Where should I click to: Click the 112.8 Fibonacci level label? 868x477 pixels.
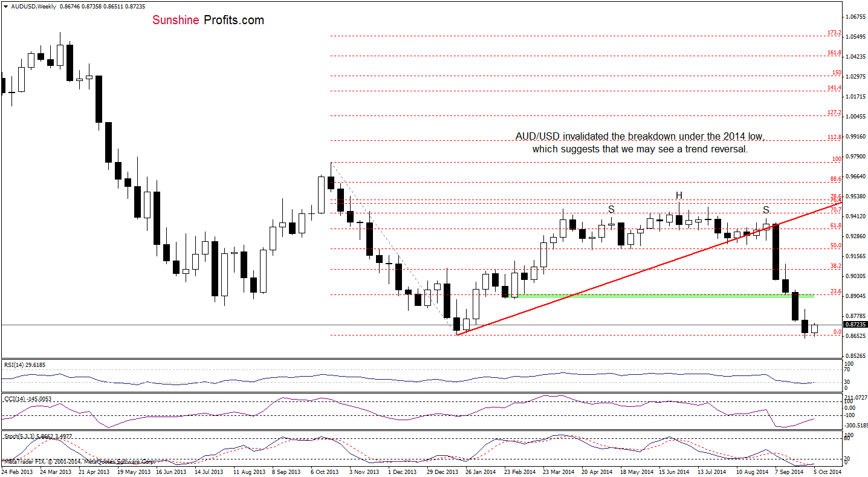click(834, 137)
